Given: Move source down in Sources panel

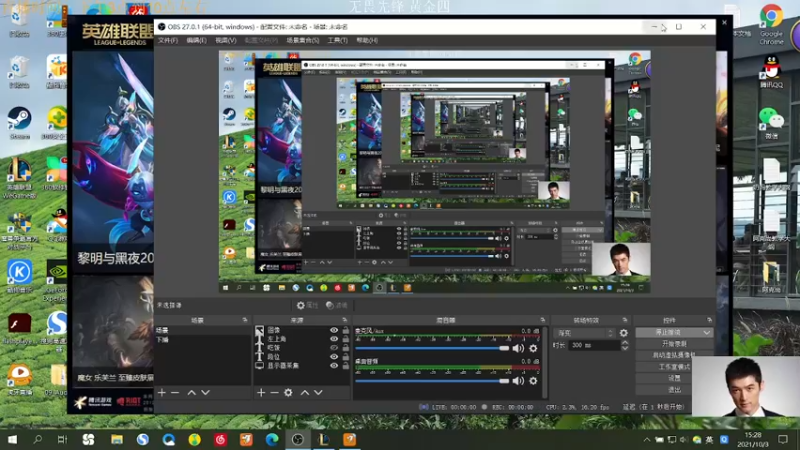Looking at the screenshot, I should click(x=318, y=392).
